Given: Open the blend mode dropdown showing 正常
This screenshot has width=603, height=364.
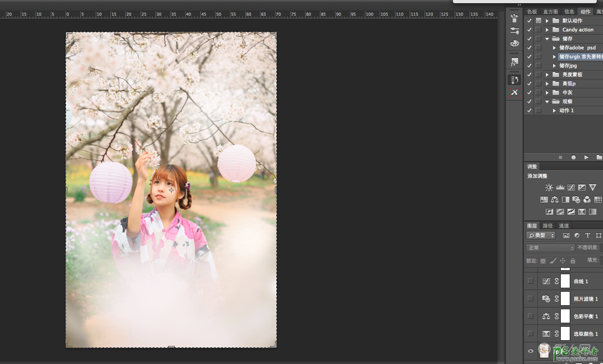Looking at the screenshot, I should (550, 248).
